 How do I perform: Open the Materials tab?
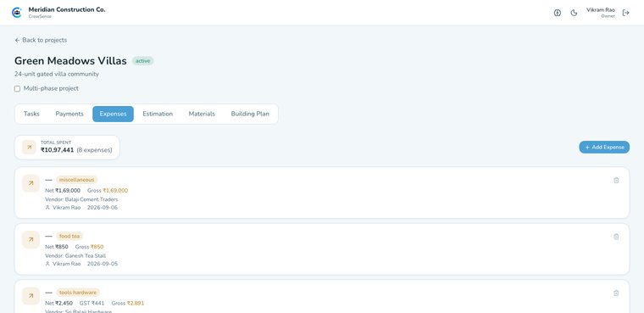(x=202, y=114)
